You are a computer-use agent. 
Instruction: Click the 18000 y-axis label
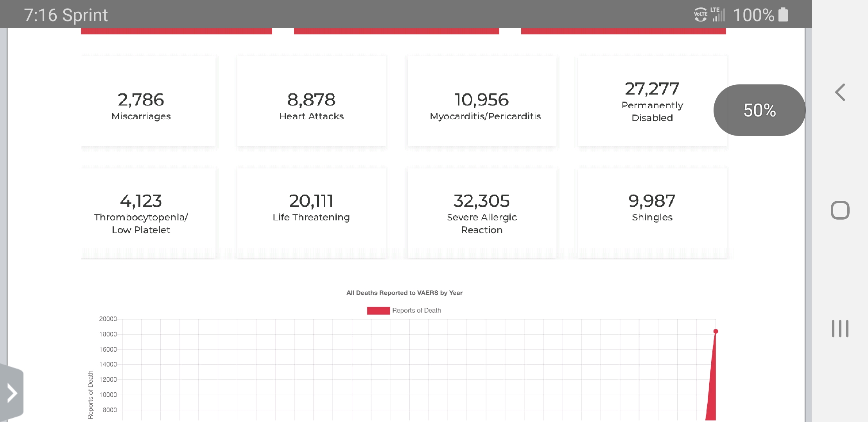click(x=108, y=334)
